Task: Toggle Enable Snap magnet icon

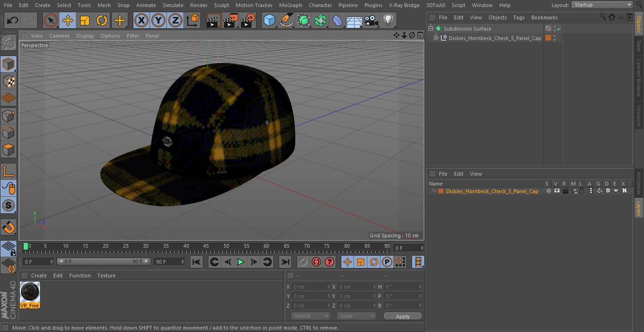Action: tap(8, 227)
